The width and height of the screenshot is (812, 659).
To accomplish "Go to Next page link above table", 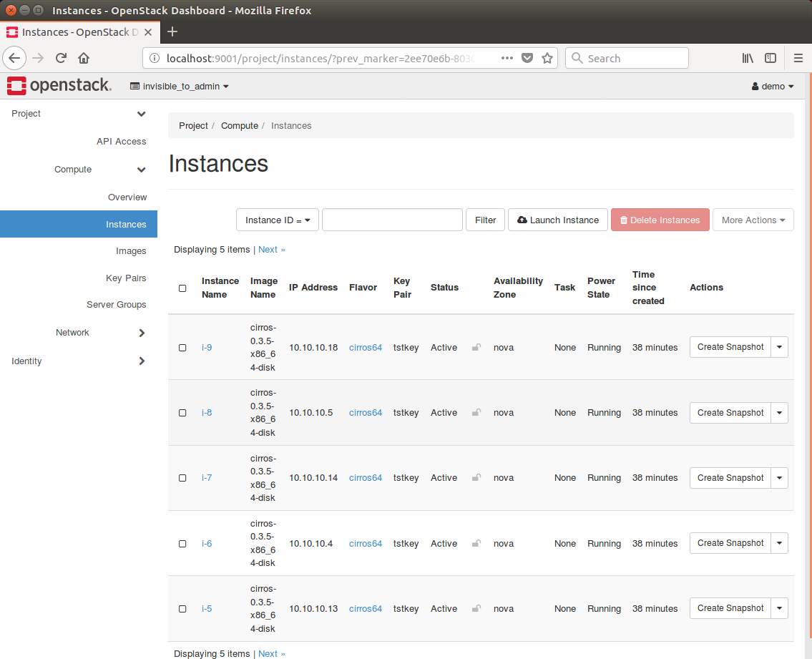I will [x=271, y=250].
